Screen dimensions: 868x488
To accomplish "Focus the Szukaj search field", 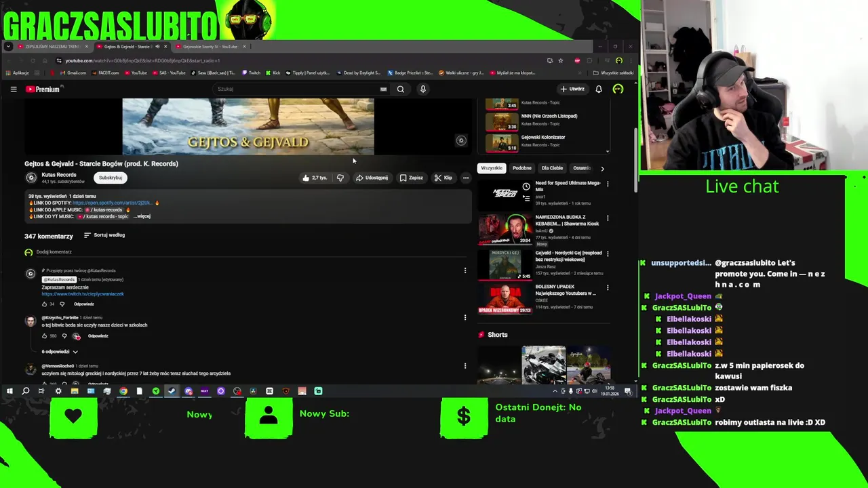I will coord(295,89).
